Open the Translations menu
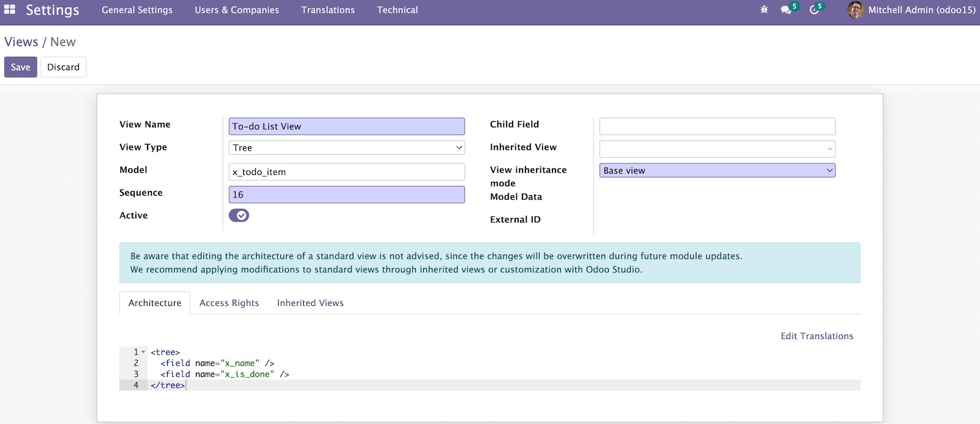This screenshot has height=424, width=980. tap(328, 10)
